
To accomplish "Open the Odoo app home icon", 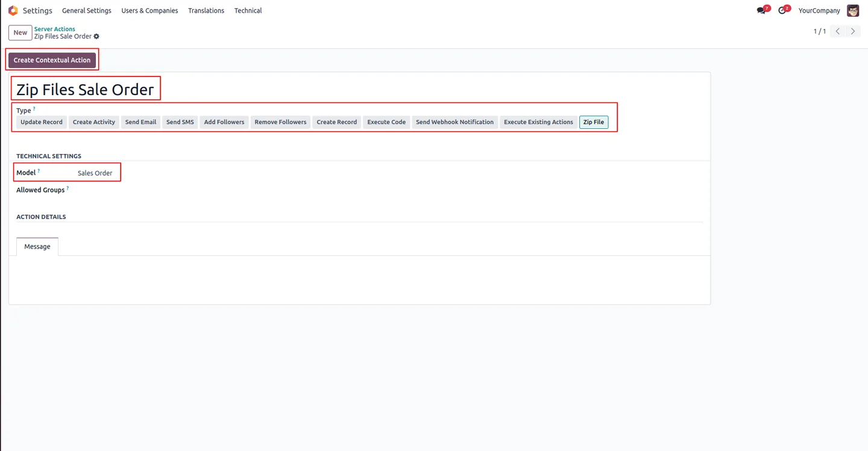I will click(13, 10).
